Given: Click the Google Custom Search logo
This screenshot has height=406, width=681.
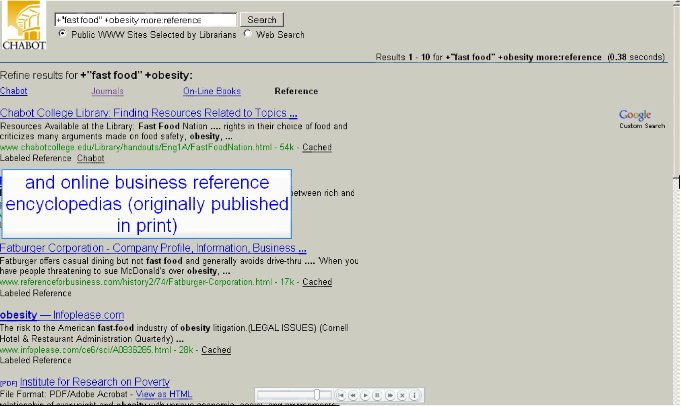Looking at the screenshot, I should coord(641,119).
